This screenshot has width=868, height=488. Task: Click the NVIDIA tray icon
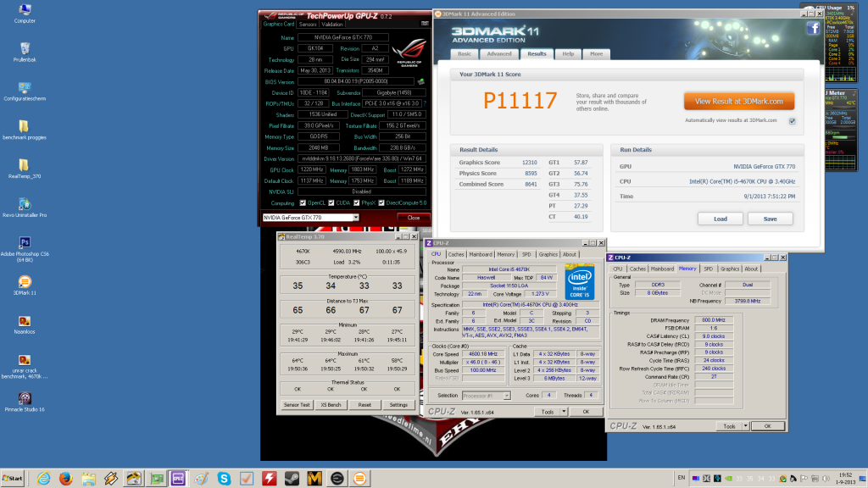[x=728, y=479]
